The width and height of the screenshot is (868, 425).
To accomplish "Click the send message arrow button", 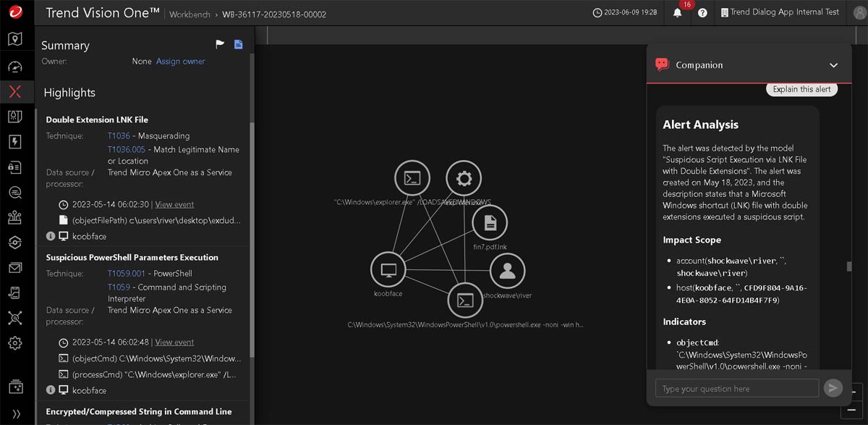I will [x=833, y=388].
